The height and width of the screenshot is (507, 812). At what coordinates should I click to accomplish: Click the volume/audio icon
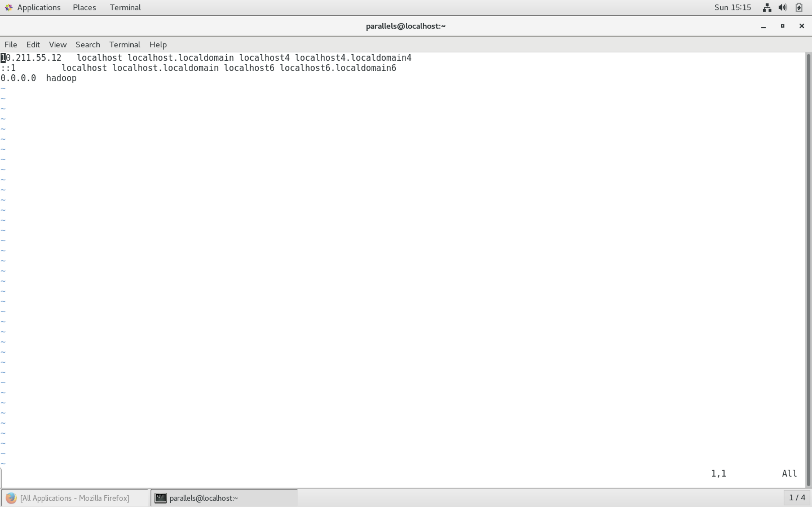[783, 7]
